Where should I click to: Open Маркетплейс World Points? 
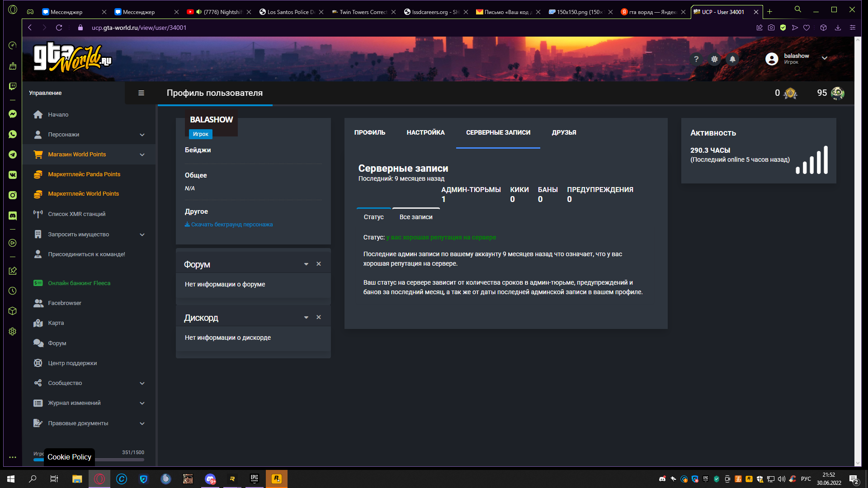83,194
